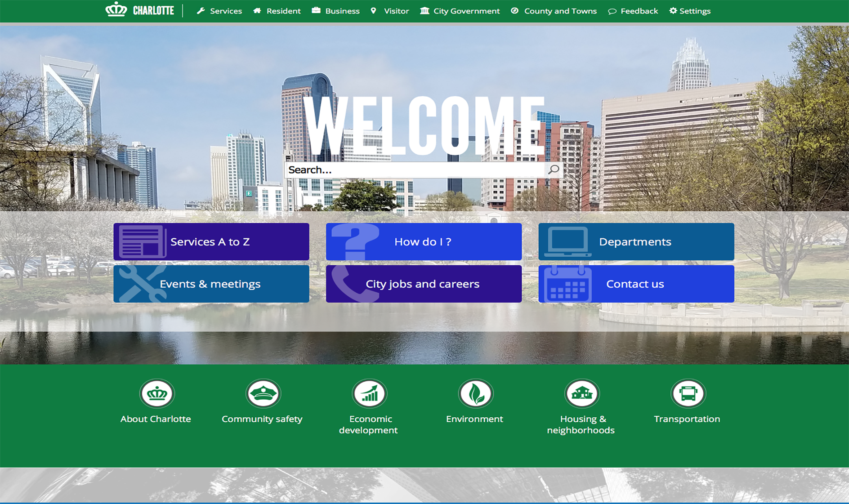849x504 pixels.
Task: Open County and Towns menu
Action: click(x=554, y=11)
